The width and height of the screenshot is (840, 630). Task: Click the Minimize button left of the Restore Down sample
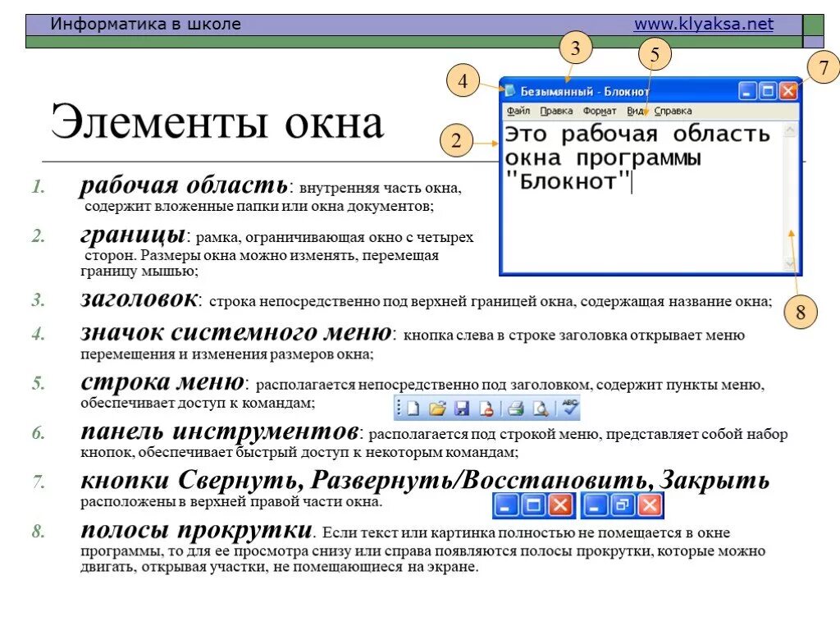595,505
